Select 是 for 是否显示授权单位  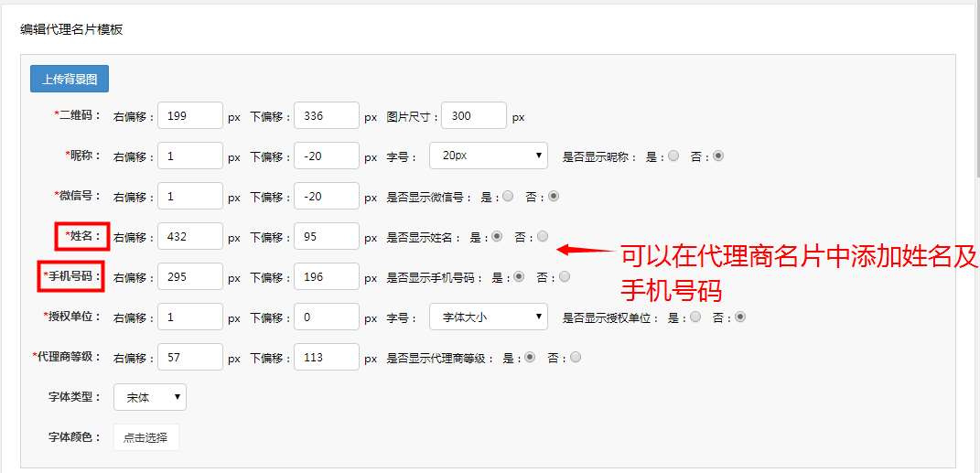(695, 317)
